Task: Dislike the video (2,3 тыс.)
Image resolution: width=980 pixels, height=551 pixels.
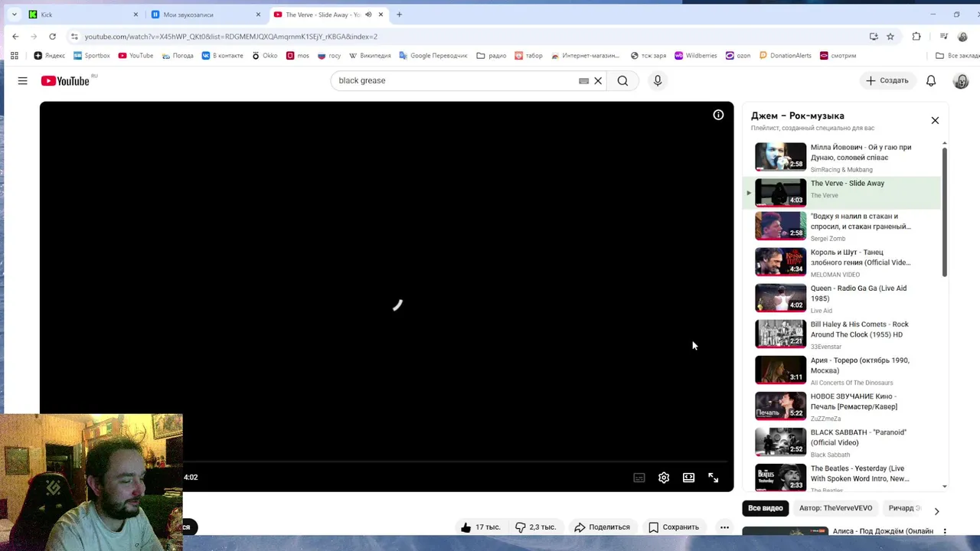Action: [x=535, y=527]
